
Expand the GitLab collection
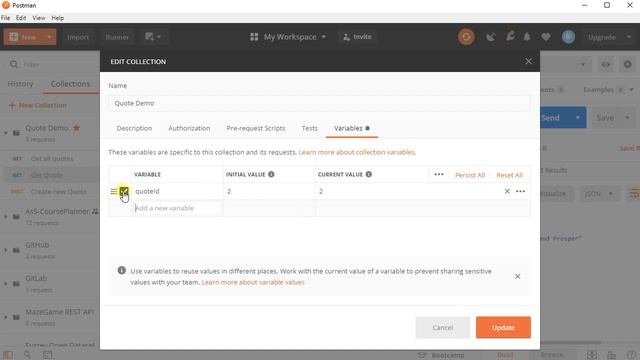[x=6, y=283]
